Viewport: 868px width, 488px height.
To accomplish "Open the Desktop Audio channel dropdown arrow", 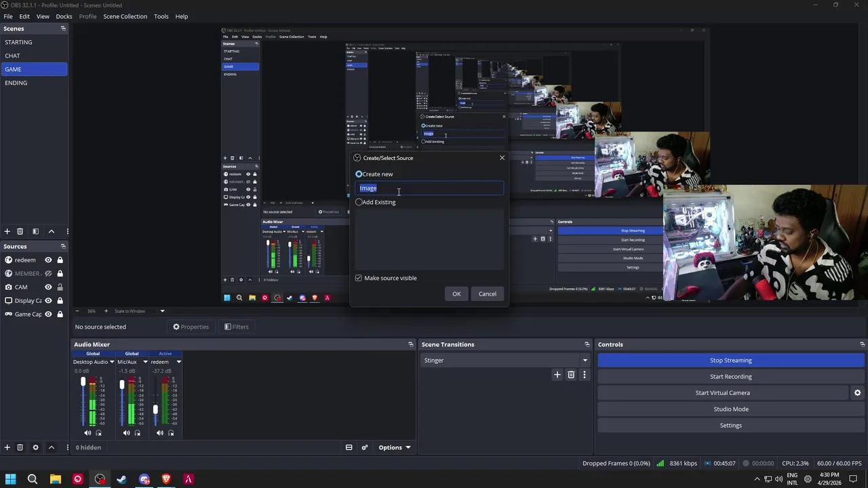I will pyautogui.click(x=112, y=362).
